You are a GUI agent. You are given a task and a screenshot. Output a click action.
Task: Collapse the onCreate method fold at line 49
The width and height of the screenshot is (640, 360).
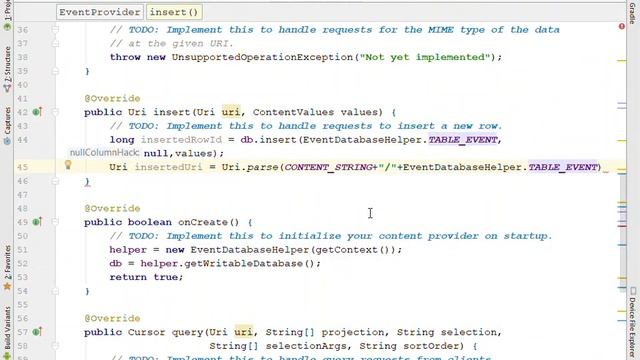(x=55, y=222)
